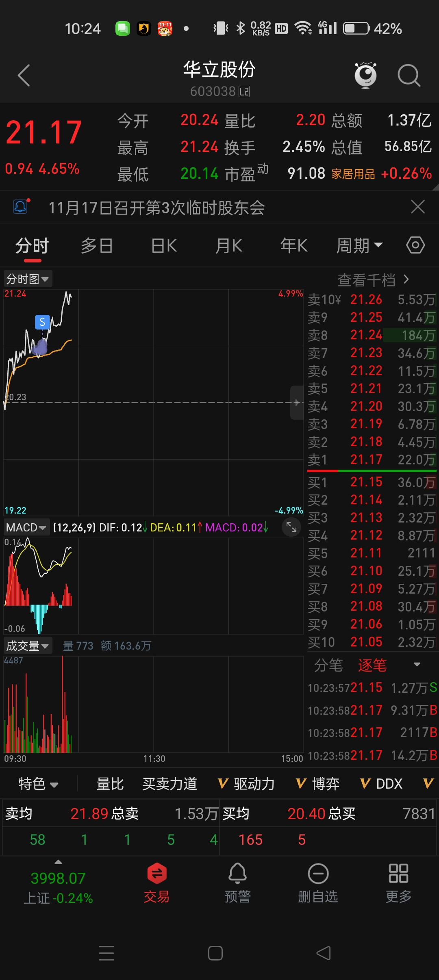This screenshot has width=439, height=980.
Task: Tap the 卖均 21.89 value
Action: coord(89,814)
